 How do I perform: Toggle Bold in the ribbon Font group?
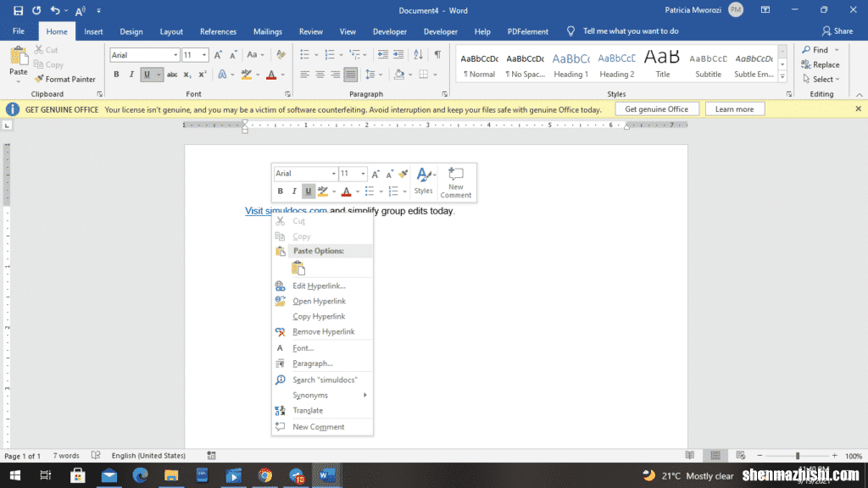pos(116,75)
